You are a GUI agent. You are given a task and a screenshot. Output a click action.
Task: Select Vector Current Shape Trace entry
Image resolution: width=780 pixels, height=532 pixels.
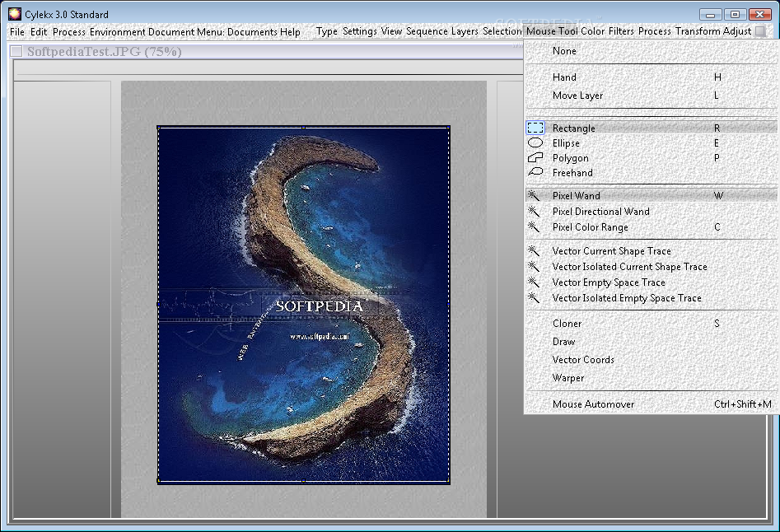click(651, 250)
